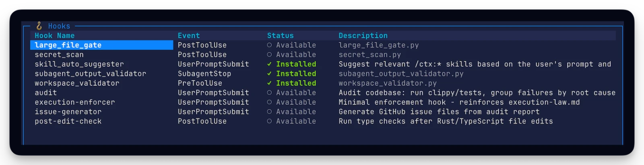Screen dimensions: 644x165
Task: Click the Available circle for issue-generator
Action: point(269,112)
